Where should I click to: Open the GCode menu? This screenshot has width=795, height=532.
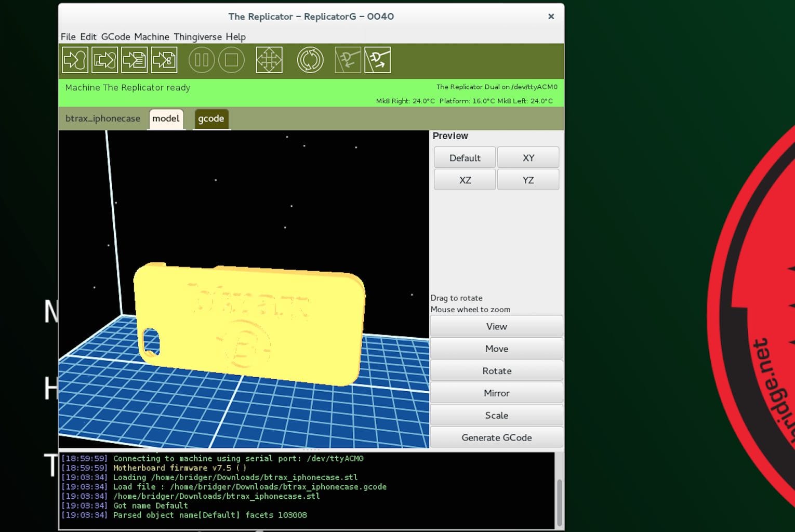(115, 37)
